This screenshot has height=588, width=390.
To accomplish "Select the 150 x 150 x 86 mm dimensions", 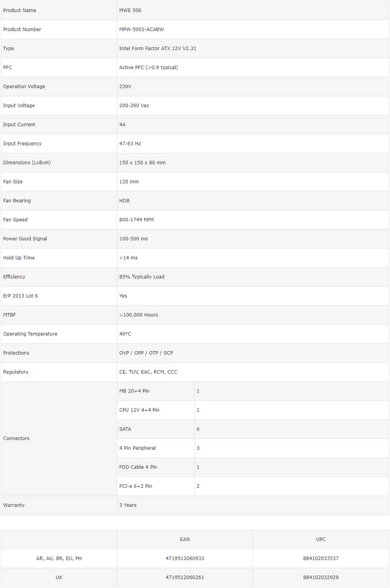I will (143, 163).
